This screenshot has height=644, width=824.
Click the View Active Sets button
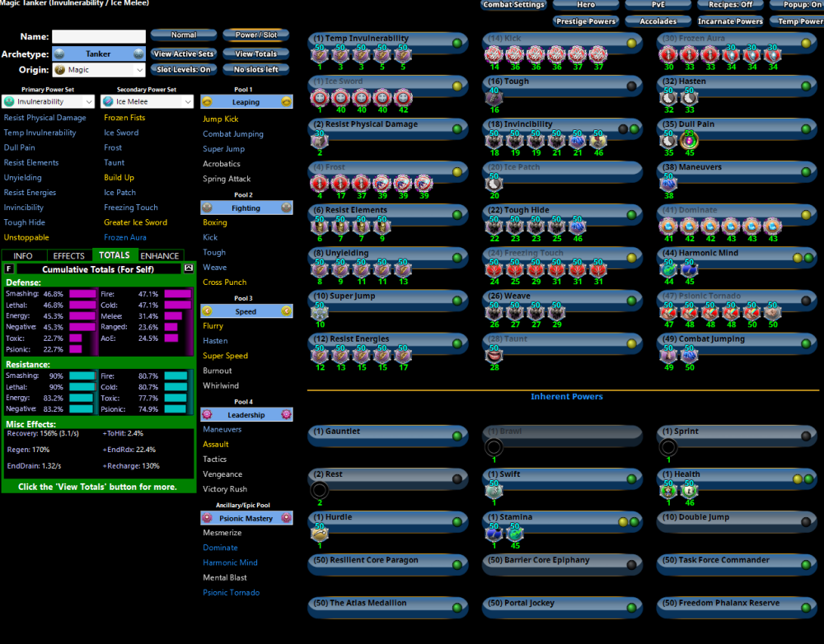(x=184, y=54)
